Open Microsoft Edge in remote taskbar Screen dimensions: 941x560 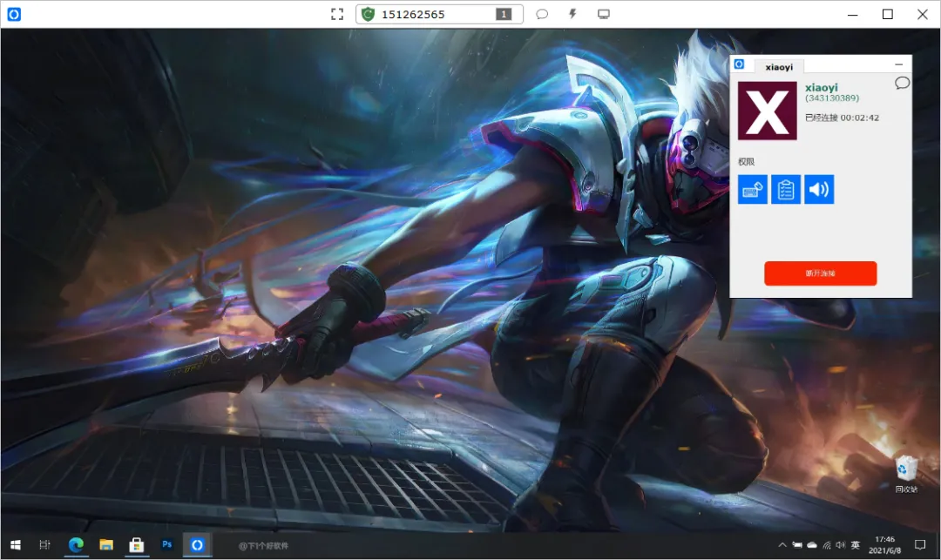76,545
